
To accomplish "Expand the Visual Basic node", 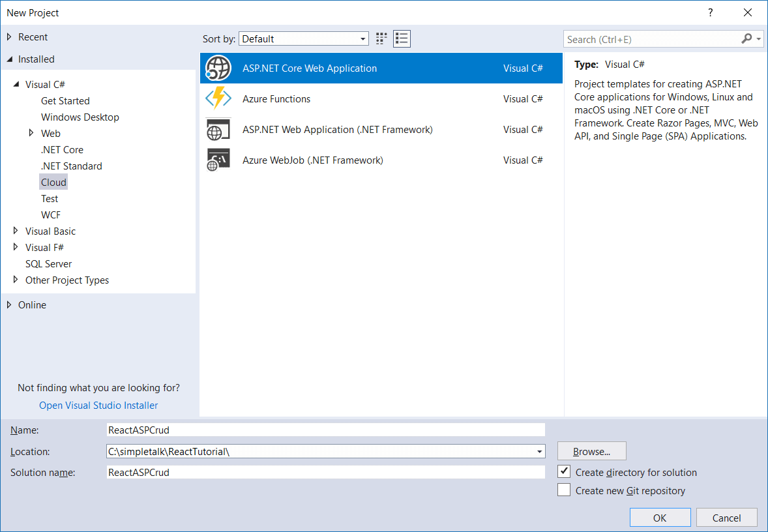I will click(x=15, y=231).
